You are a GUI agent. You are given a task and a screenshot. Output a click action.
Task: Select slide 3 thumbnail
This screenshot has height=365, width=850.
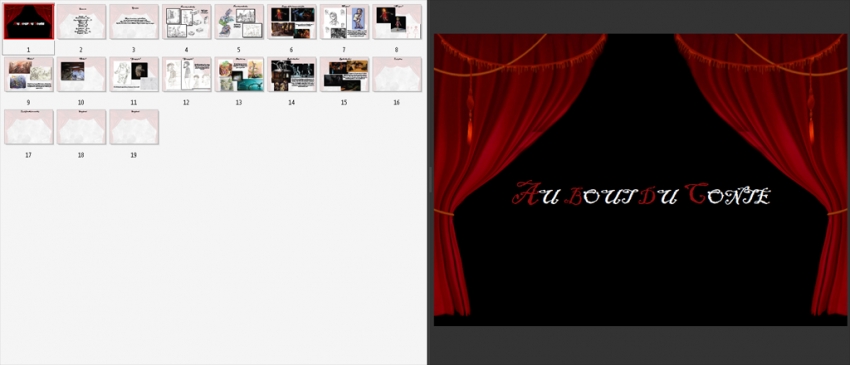coord(134,22)
